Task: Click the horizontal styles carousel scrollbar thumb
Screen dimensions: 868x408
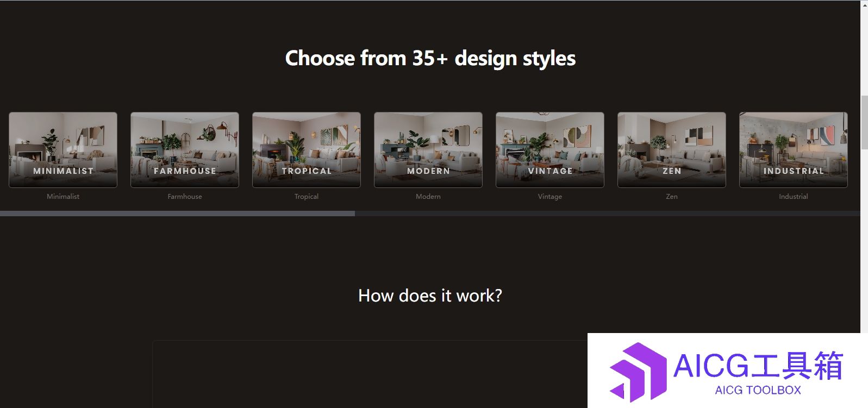Action: pos(177,214)
